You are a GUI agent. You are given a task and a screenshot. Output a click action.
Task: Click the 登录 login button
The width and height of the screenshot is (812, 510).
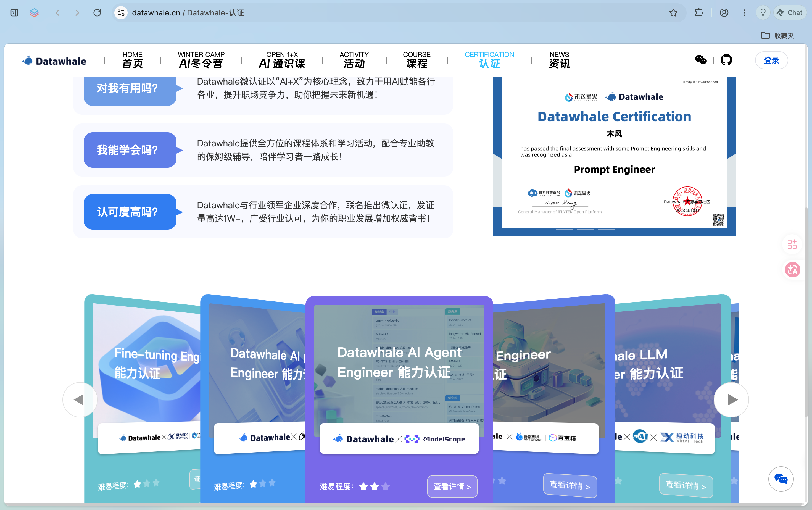[771, 61]
